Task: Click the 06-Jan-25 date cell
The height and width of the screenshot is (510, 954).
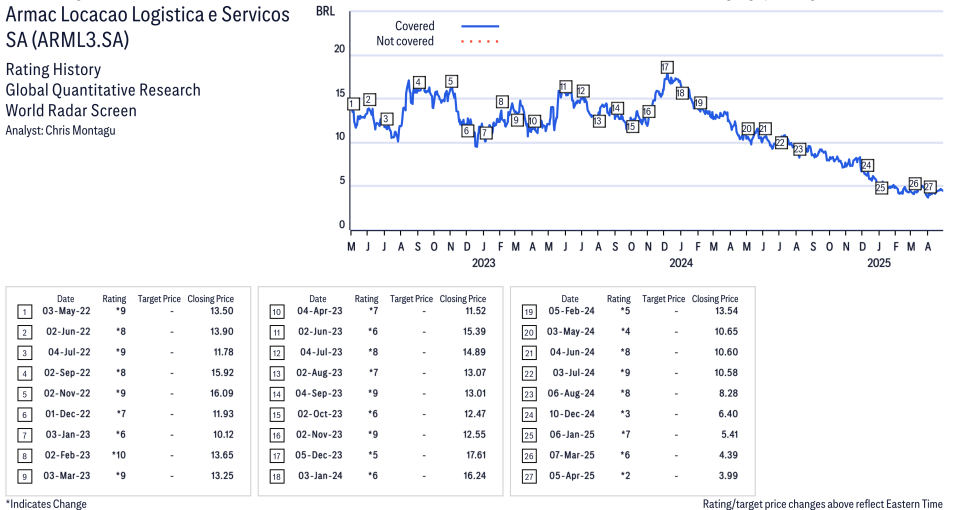Action: (572, 435)
